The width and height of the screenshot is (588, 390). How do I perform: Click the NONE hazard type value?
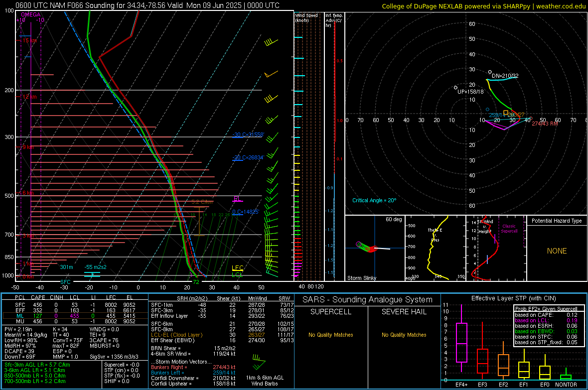(557, 251)
